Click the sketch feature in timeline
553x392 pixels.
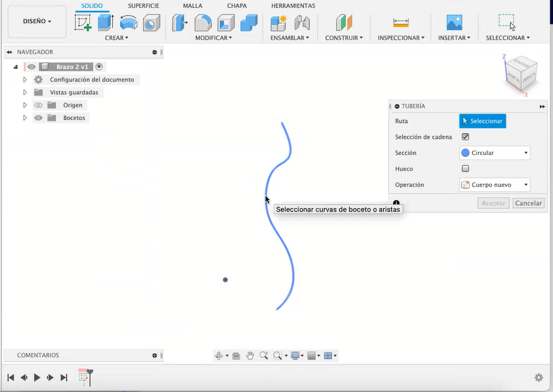coord(83,377)
